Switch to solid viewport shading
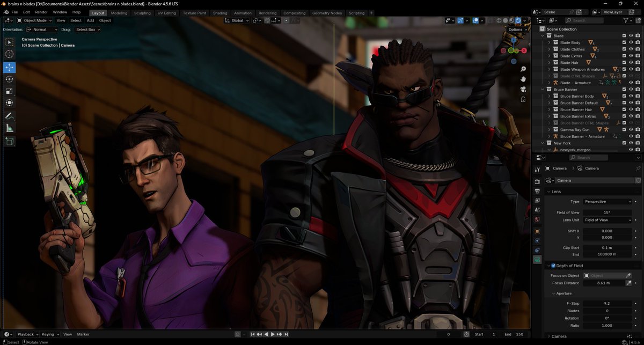 coord(504,20)
